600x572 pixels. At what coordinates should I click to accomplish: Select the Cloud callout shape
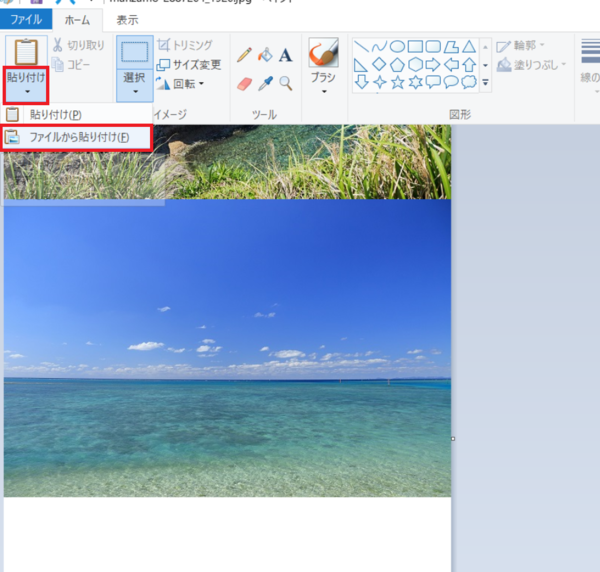click(x=469, y=82)
